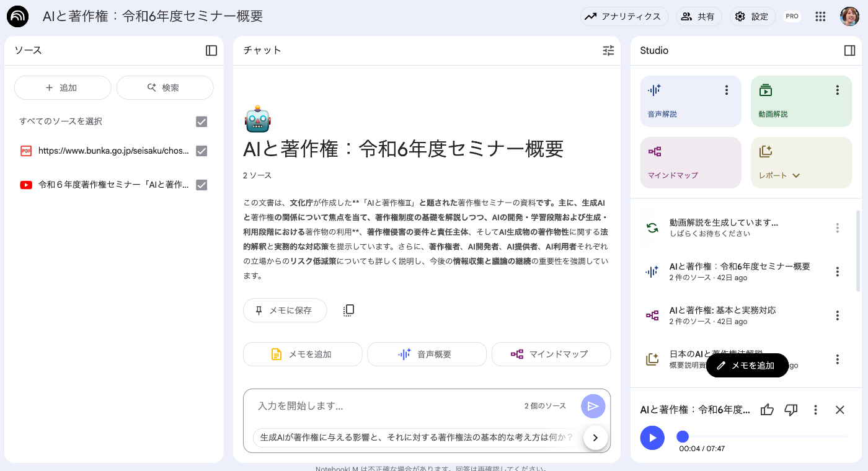Screen dimensions: 868x471
Task: Uncheck the bunka.go.jp PDF source
Action: click(x=201, y=151)
